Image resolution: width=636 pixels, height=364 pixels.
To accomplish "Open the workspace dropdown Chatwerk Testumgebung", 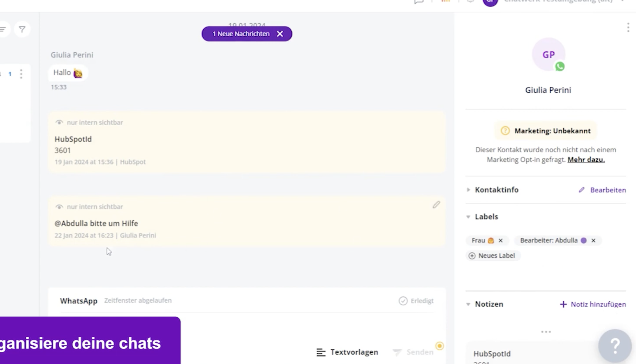I will (567, 1).
